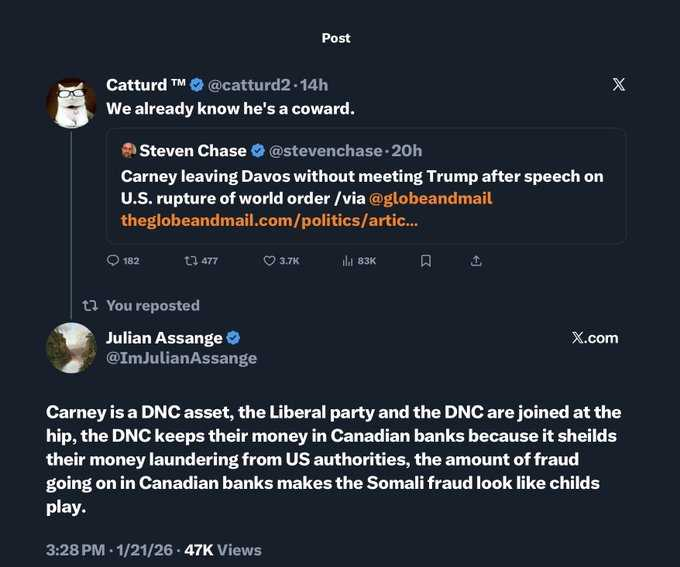
Task: Like the Catturd post with the heart
Action: [x=269, y=261]
